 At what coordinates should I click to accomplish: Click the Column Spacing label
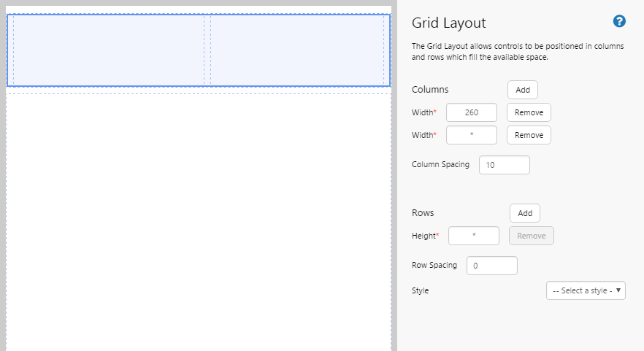(x=440, y=165)
